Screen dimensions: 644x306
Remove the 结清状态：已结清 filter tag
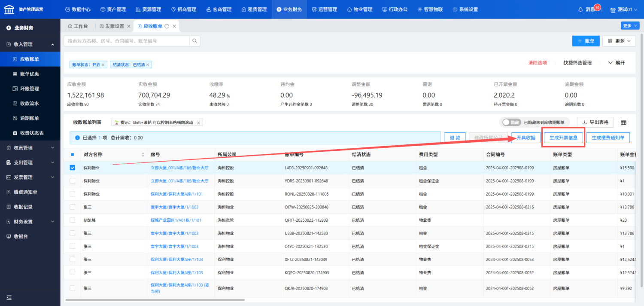148,64
